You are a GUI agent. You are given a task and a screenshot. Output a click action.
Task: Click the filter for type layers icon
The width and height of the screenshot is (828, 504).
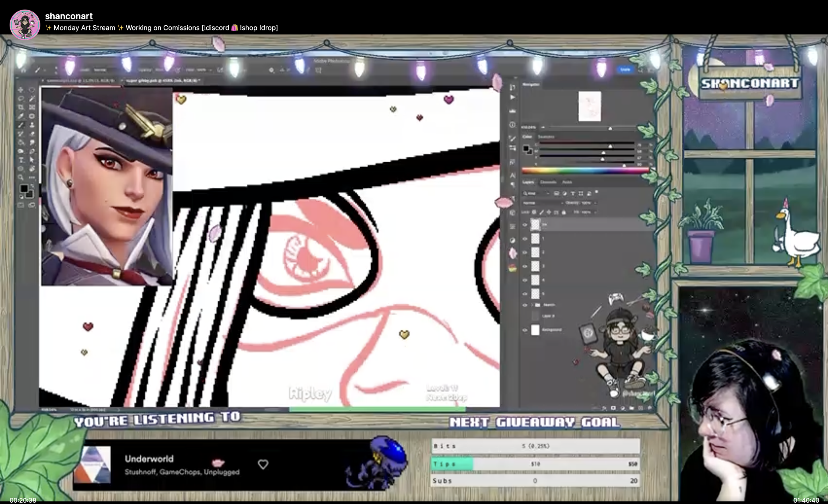[x=573, y=193]
